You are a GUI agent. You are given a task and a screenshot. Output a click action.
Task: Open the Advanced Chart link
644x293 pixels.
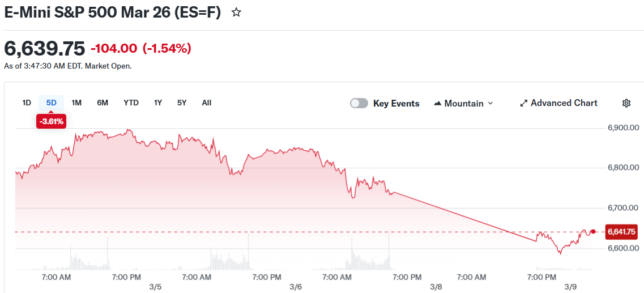coord(564,103)
